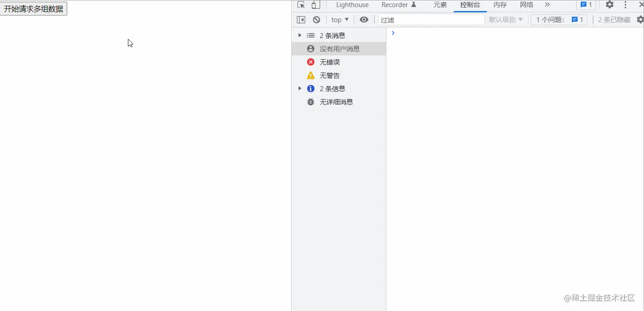Click the yellow warning triangle icon
The height and width of the screenshot is (311, 644).
pyautogui.click(x=311, y=75)
